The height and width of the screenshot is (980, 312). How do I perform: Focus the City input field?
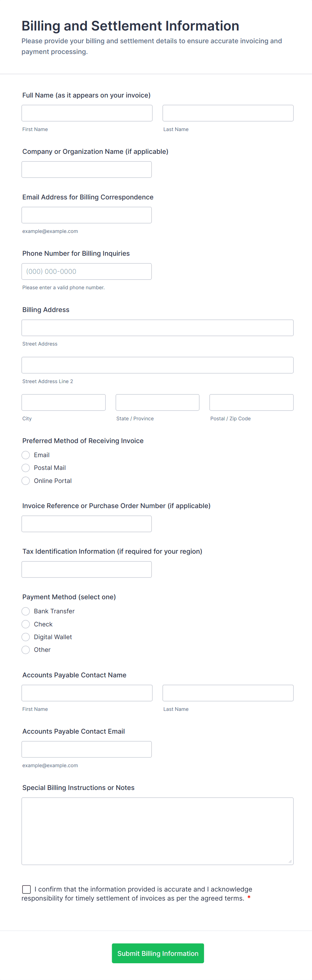[64, 403]
